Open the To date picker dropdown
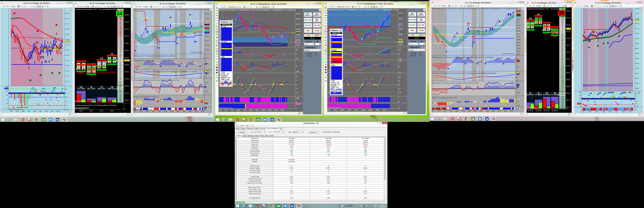Screen dimensions: 644x208 [x=284, y=132]
